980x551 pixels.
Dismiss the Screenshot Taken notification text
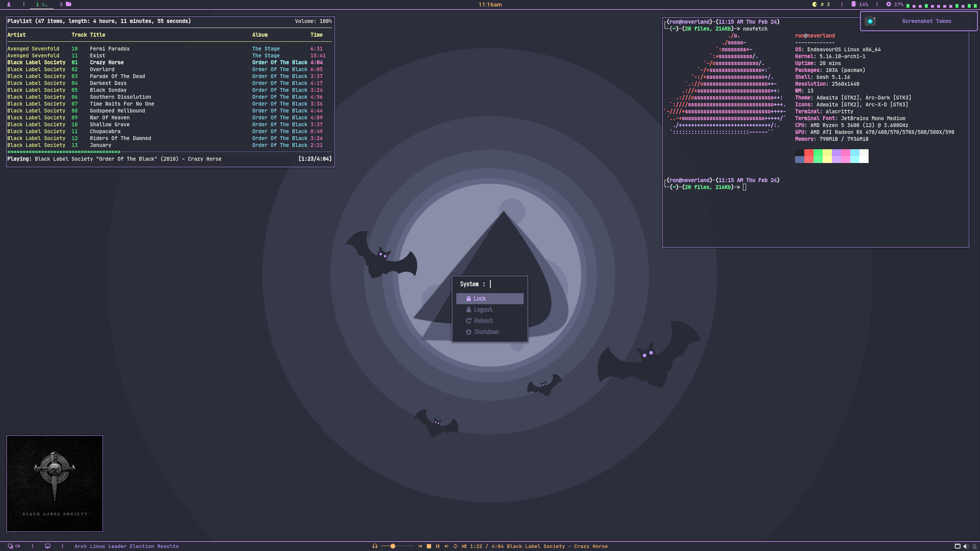926,21
